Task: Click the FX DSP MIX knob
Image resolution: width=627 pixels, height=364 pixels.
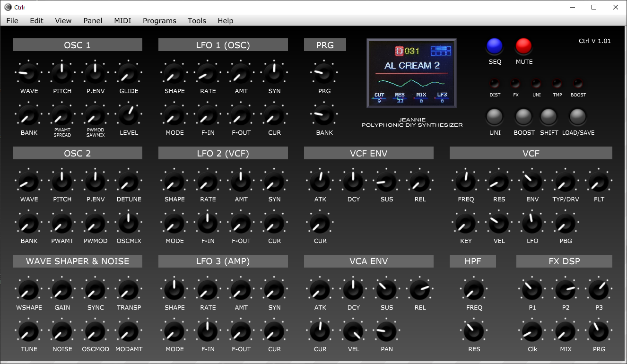Action: pos(566,332)
